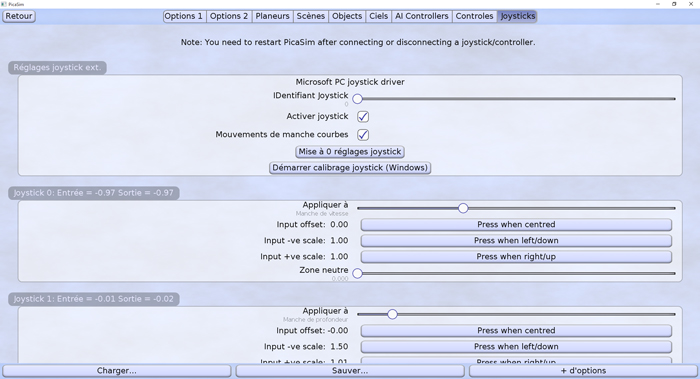Select the Objects tab
Screen dimensions: 700x379
pos(347,16)
